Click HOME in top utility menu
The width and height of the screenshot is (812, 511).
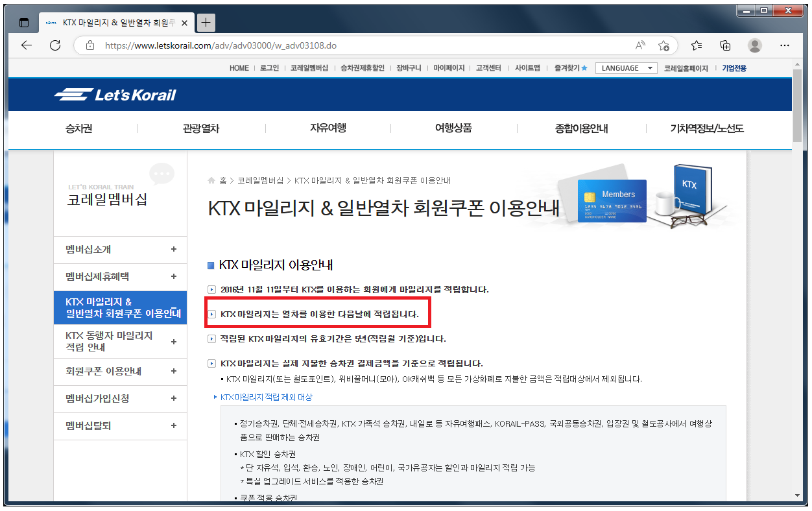(x=239, y=68)
